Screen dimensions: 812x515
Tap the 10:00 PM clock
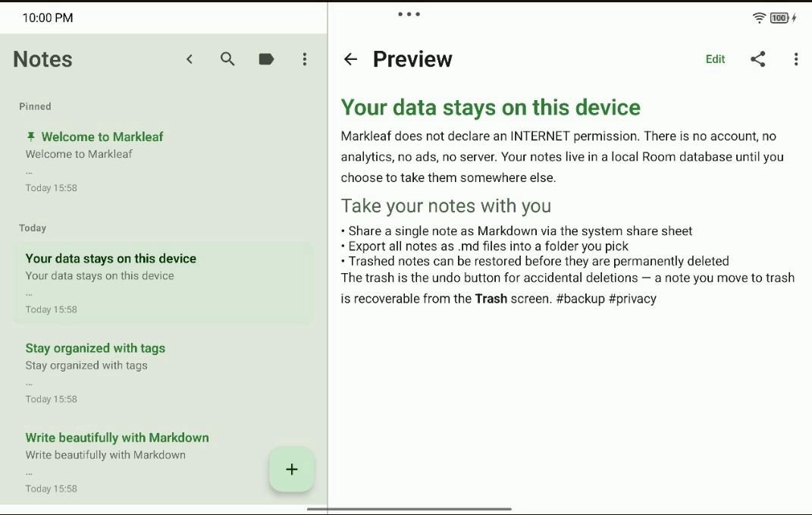(x=48, y=18)
